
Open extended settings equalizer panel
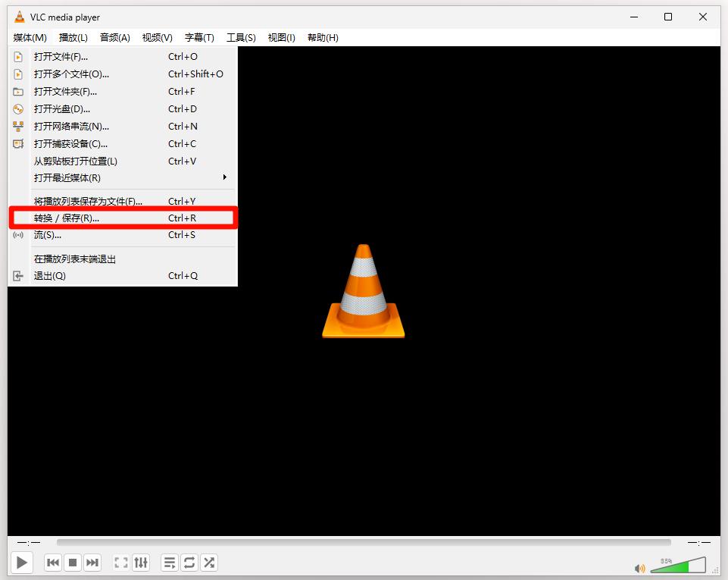(x=141, y=563)
